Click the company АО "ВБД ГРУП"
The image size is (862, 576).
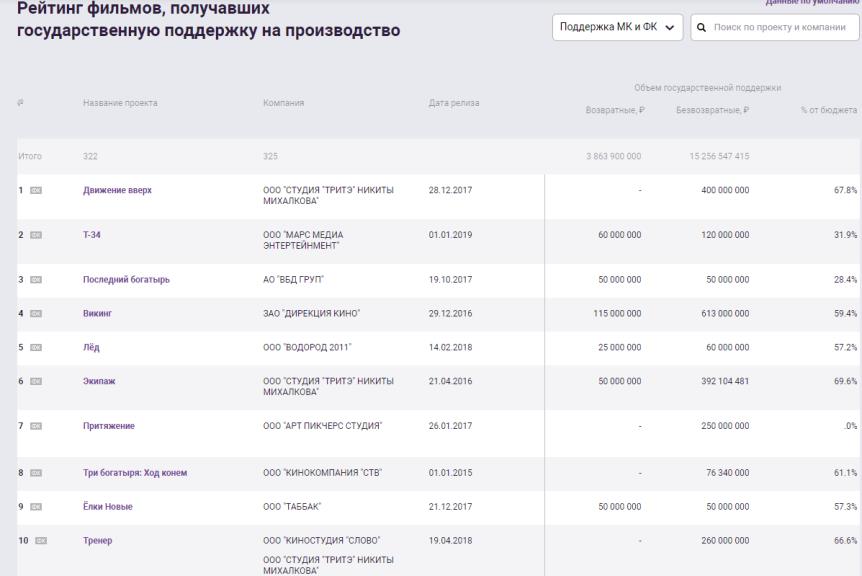tap(294, 279)
